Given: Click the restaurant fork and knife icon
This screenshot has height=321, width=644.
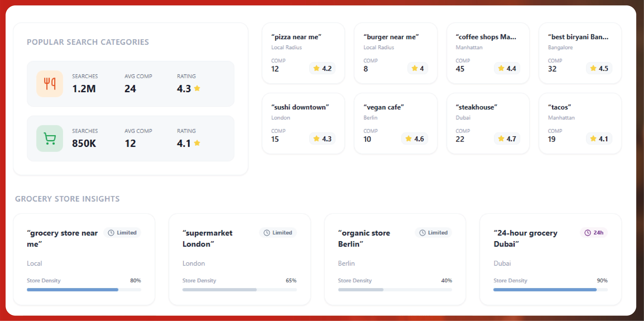Looking at the screenshot, I should tap(49, 84).
